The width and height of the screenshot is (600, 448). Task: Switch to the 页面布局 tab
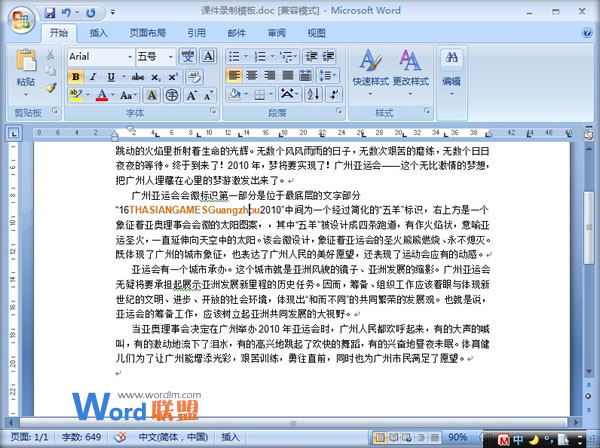tap(147, 33)
